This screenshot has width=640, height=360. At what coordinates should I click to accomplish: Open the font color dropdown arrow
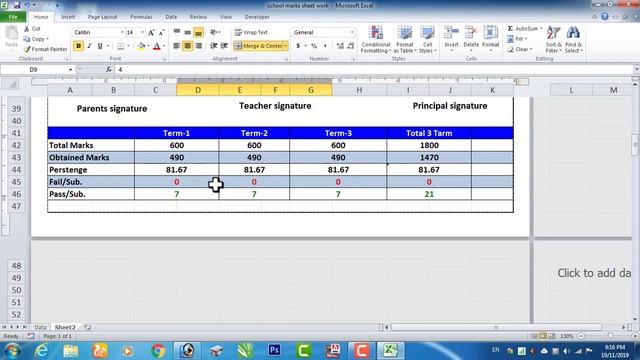point(164,46)
